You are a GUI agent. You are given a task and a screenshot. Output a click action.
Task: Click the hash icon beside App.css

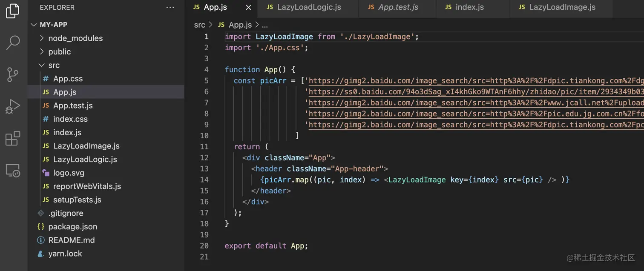(46, 79)
